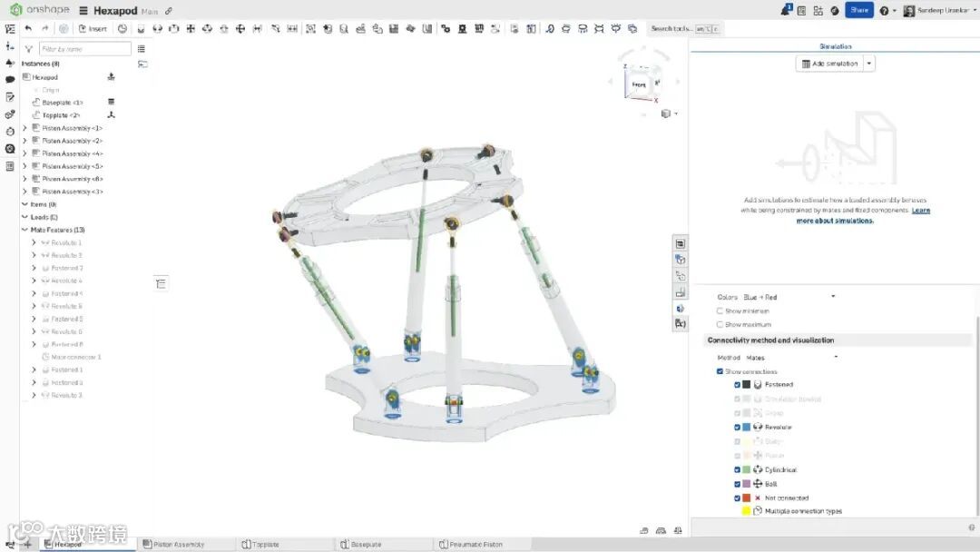Click the blue Revolute color swatch
This screenshot has height=552, width=980.
[746, 427]
